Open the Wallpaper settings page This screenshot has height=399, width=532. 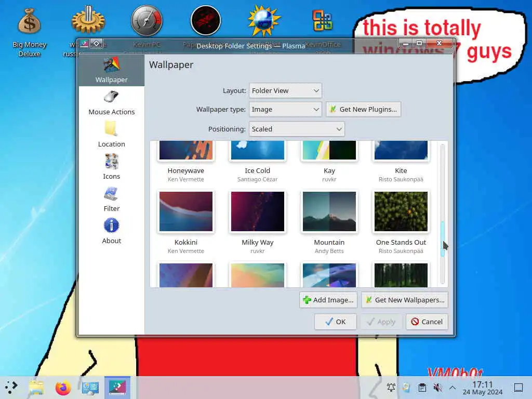(111, 71)
